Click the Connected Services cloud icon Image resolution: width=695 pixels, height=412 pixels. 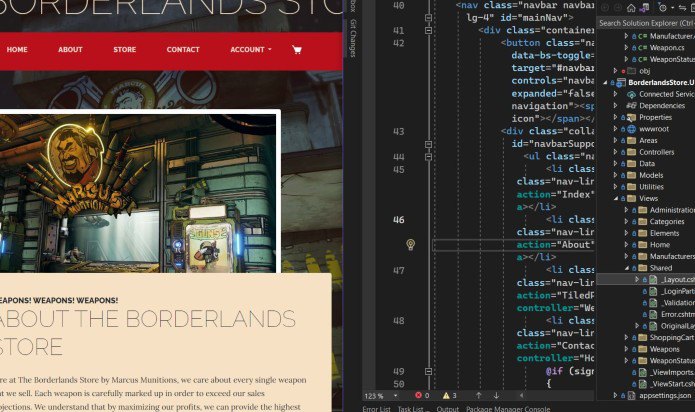point(631,94)
